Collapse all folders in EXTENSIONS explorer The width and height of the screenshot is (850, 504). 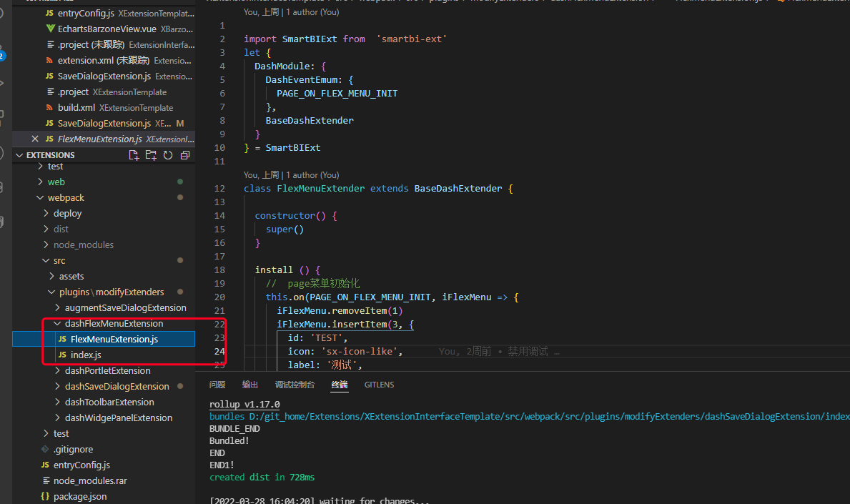point(185,155)
